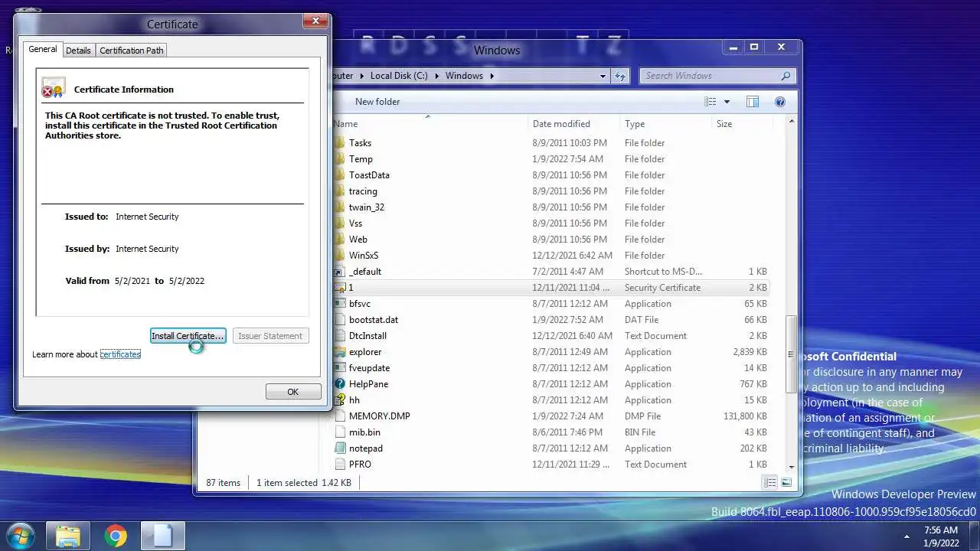Open the certificates help link
980x551 pixels.
point(120,354)
